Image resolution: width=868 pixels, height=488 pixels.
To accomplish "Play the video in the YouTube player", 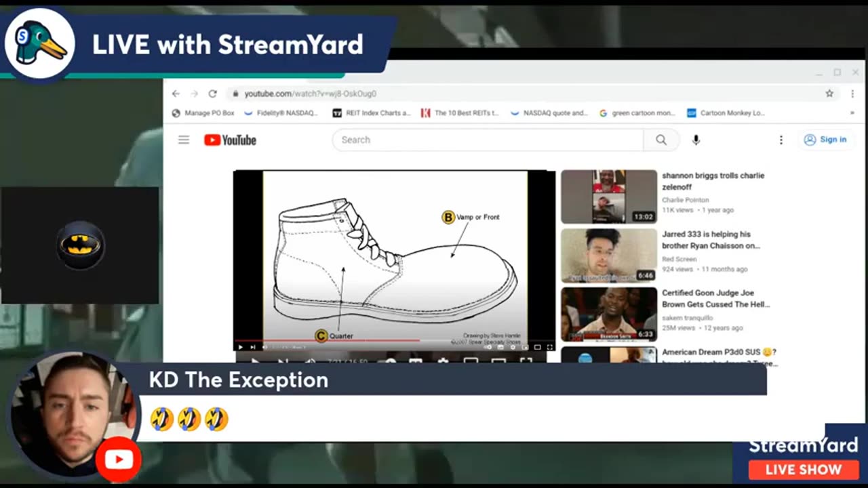I will [x=240, y=347].
